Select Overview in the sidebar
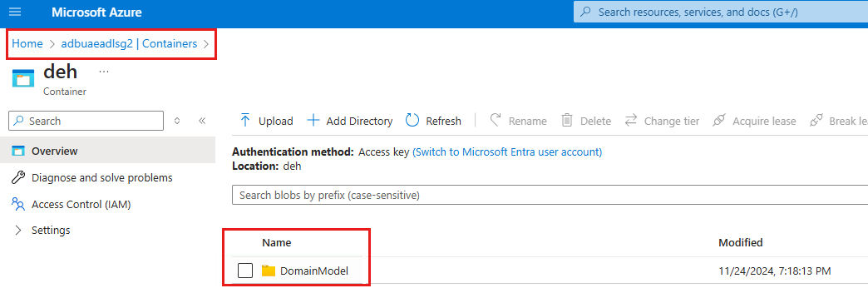868x303 pixels. click(107, 151)
